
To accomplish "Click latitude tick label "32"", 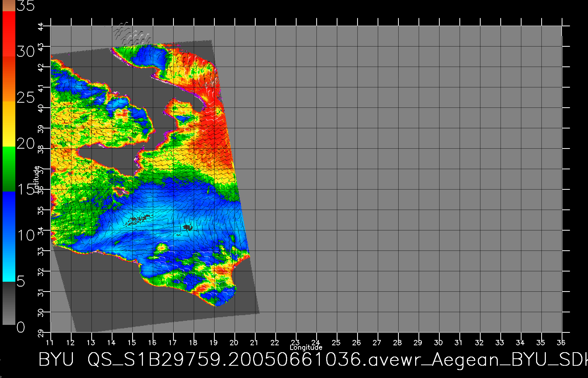I will pos(41,272).
